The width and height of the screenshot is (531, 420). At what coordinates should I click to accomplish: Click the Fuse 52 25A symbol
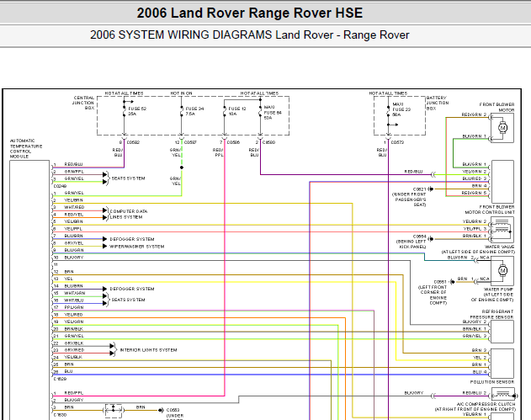tap(125, 112)
